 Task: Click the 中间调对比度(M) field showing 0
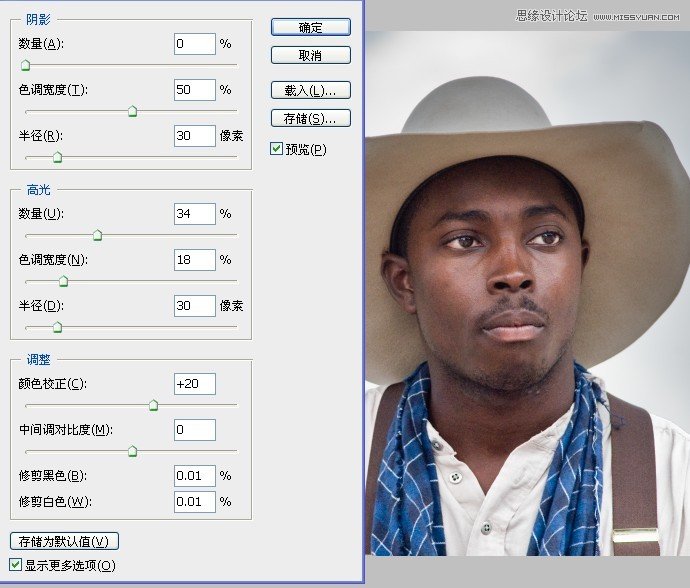tap(195, 430)
